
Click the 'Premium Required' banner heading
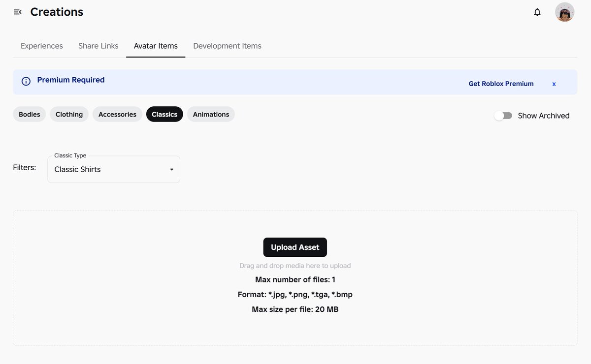[71, 80]
